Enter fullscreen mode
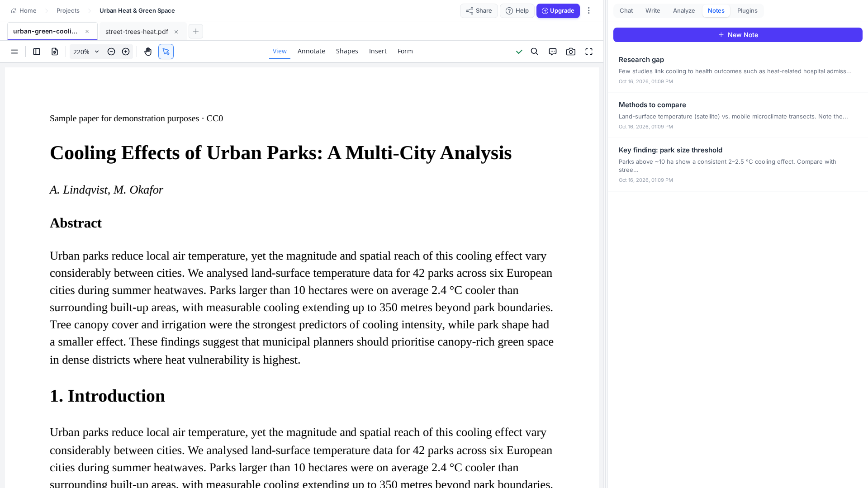The image size is (868, 488). (x=589, y=52)
